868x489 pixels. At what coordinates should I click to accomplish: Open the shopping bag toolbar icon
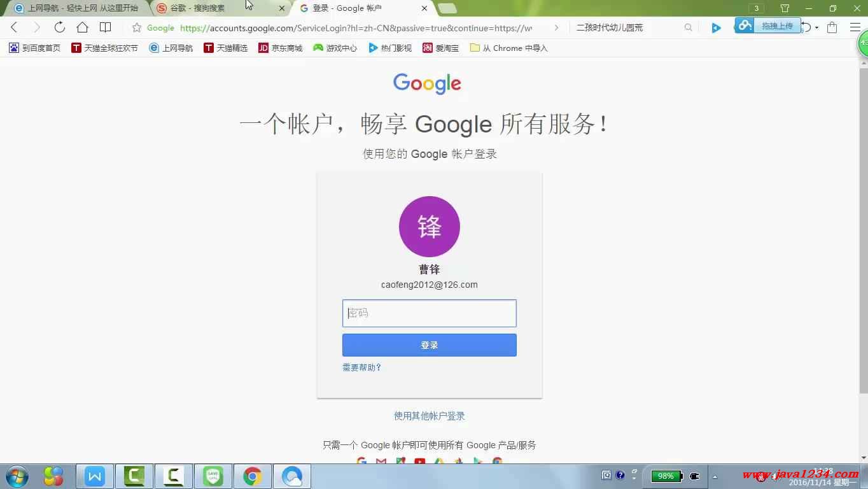click(x=832, y=27)
